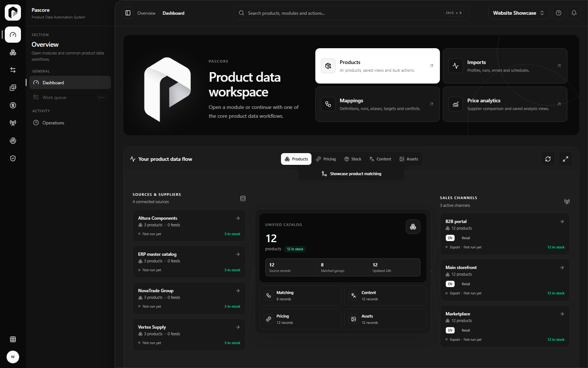Open the B2B portal arrow
Screen dimensions: 588x368
(562, 222)
